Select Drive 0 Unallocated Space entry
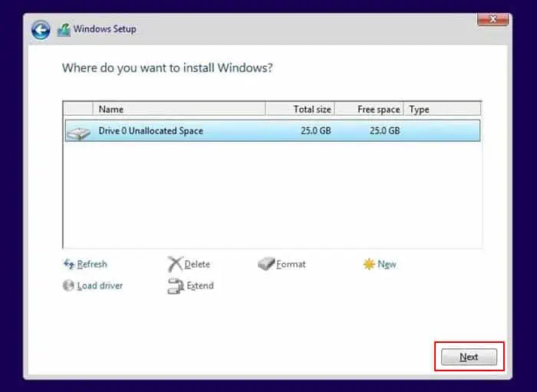The height and width of the screenshot is (392, 537). pyautogui.click(x=272, y=130)
